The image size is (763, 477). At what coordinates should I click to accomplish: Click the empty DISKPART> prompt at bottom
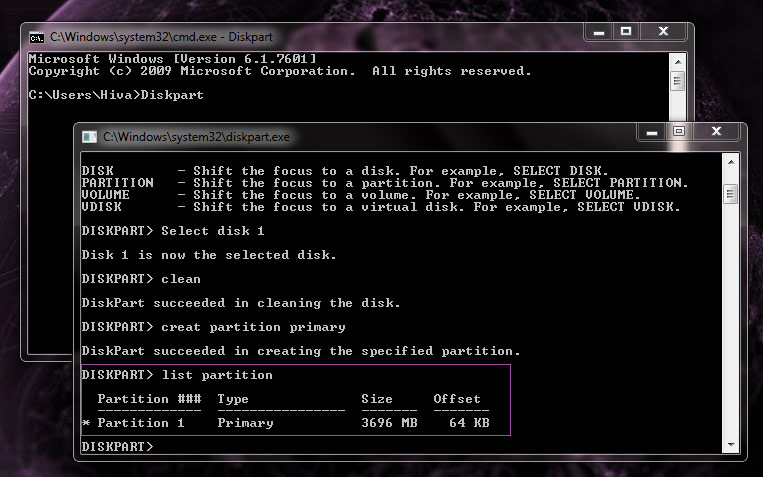[118, 447]
